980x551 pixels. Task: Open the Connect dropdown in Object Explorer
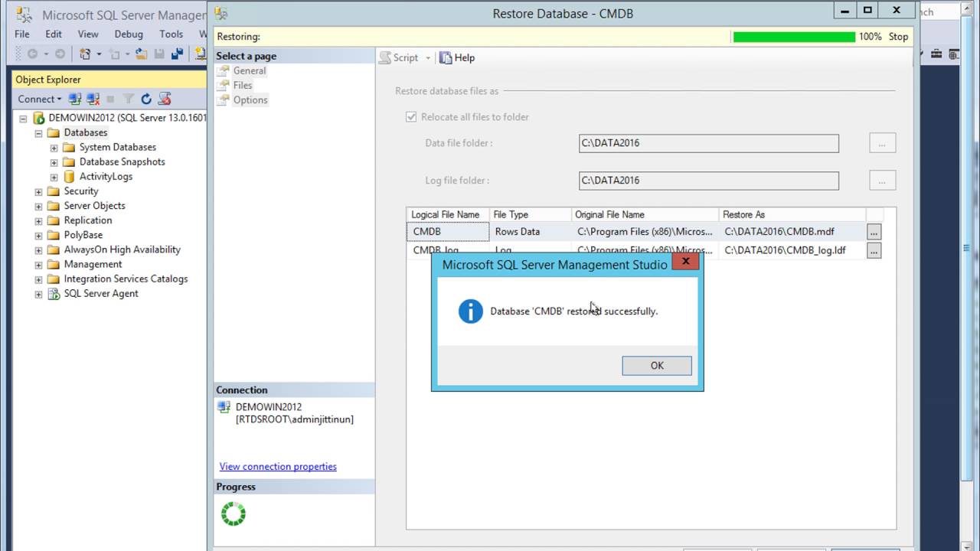point(40,99)
